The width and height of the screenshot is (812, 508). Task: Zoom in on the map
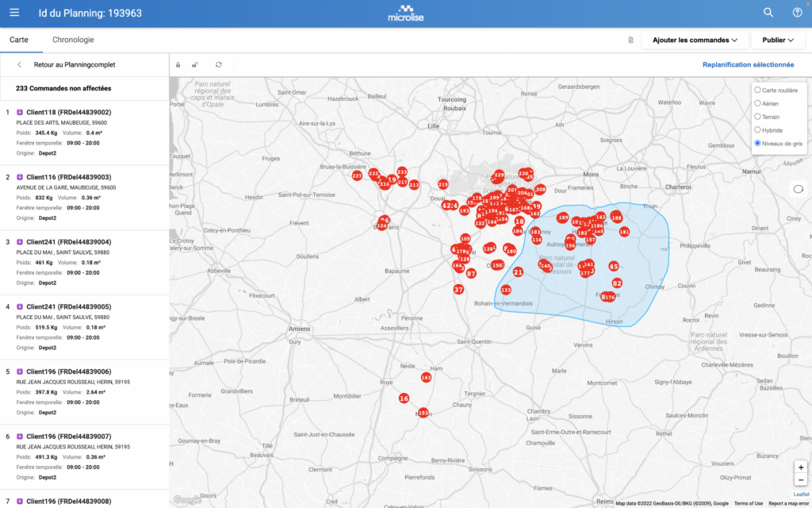(801, 467)
